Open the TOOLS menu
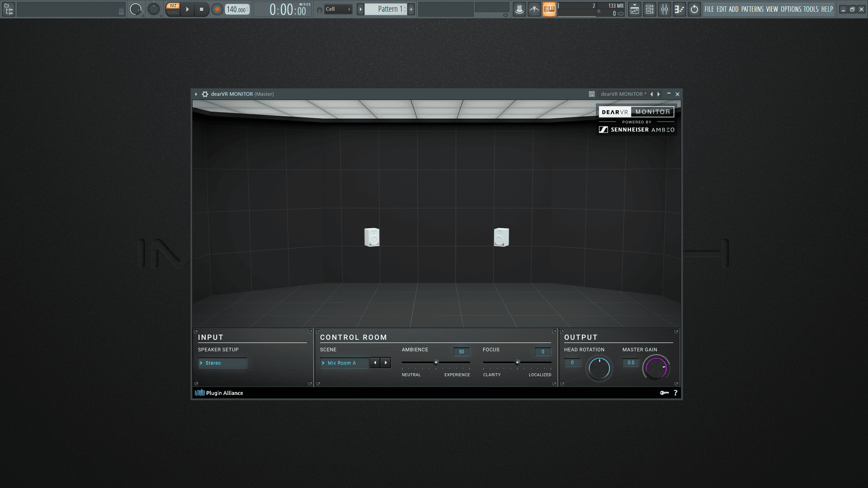This screenshot has width=868, height=488. (811, 9)
